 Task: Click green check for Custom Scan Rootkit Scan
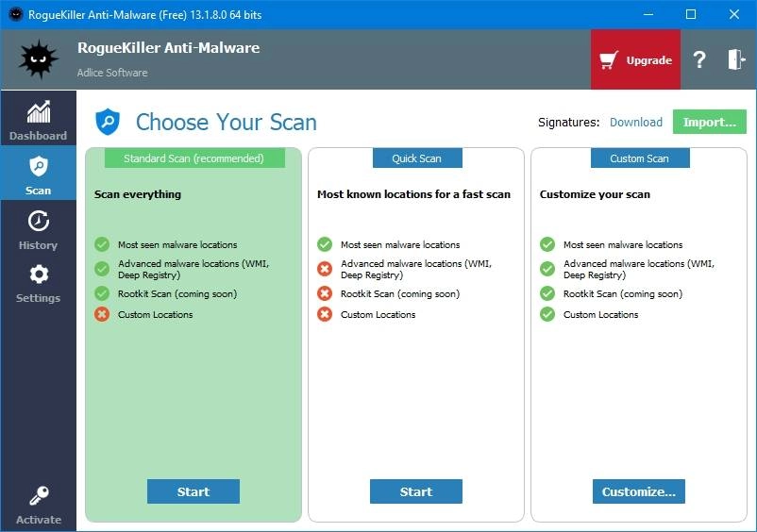click(x=547, y=293)
